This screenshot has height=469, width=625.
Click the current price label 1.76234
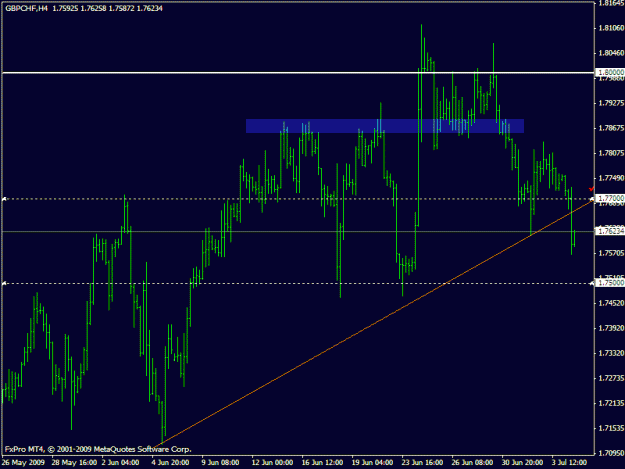pyautogui.click(x=611, y=231)
